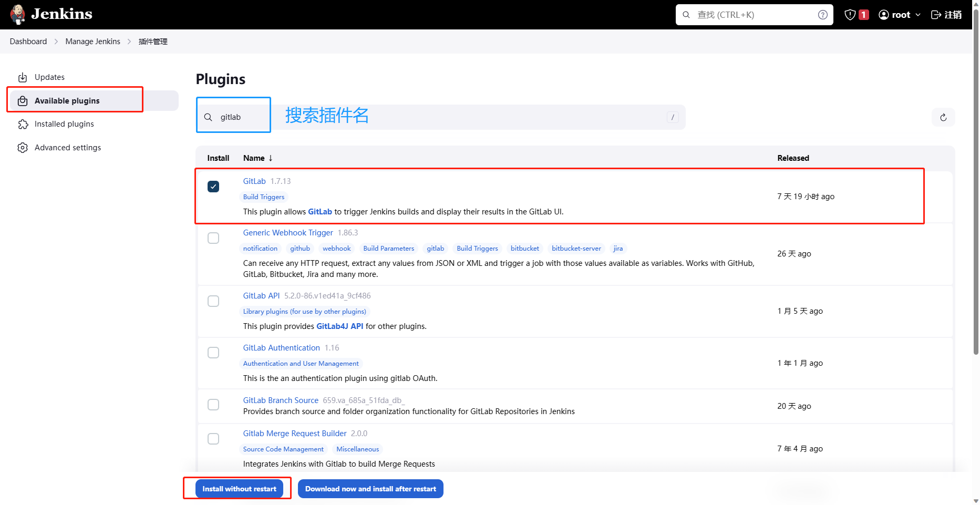Click the jira tag
This screenshot has height=505, width=980.
tap(618, 249)
